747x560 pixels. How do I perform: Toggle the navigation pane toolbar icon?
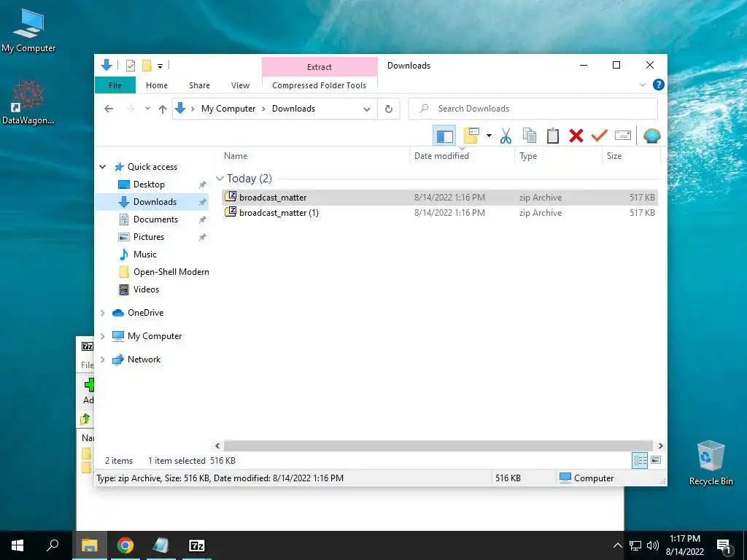point(444,136)
